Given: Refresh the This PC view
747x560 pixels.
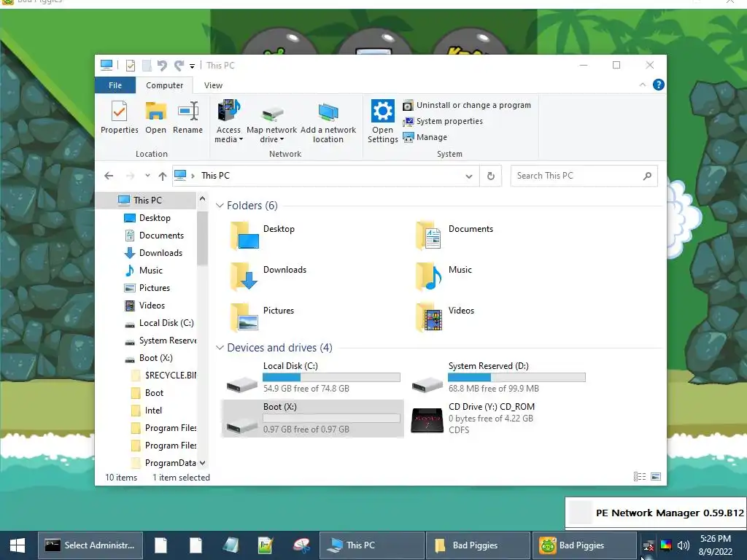Looking at the screenshot, I should (491, 176).
